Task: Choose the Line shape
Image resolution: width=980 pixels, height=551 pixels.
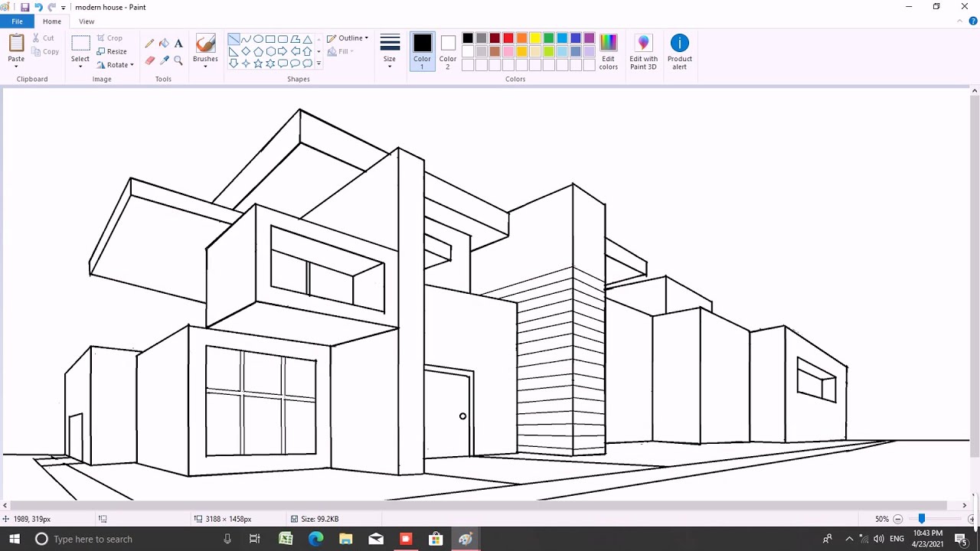Action: click(x=234, y=39)
